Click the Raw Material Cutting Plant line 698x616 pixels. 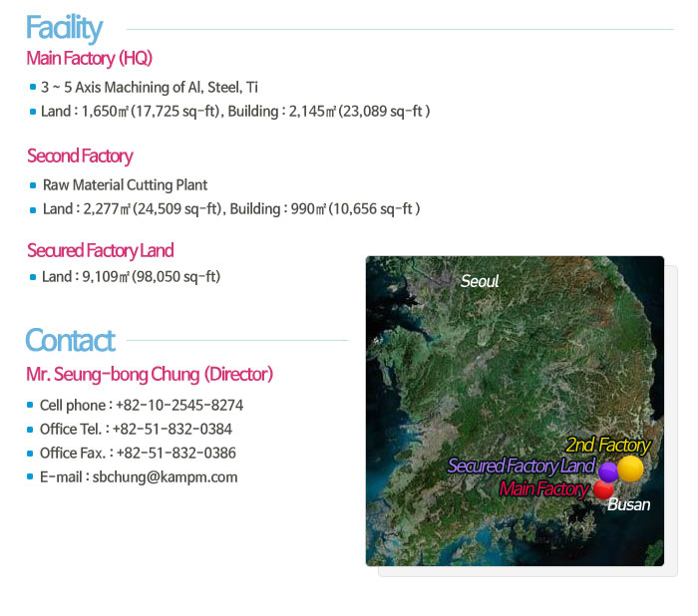coord(125,185)
